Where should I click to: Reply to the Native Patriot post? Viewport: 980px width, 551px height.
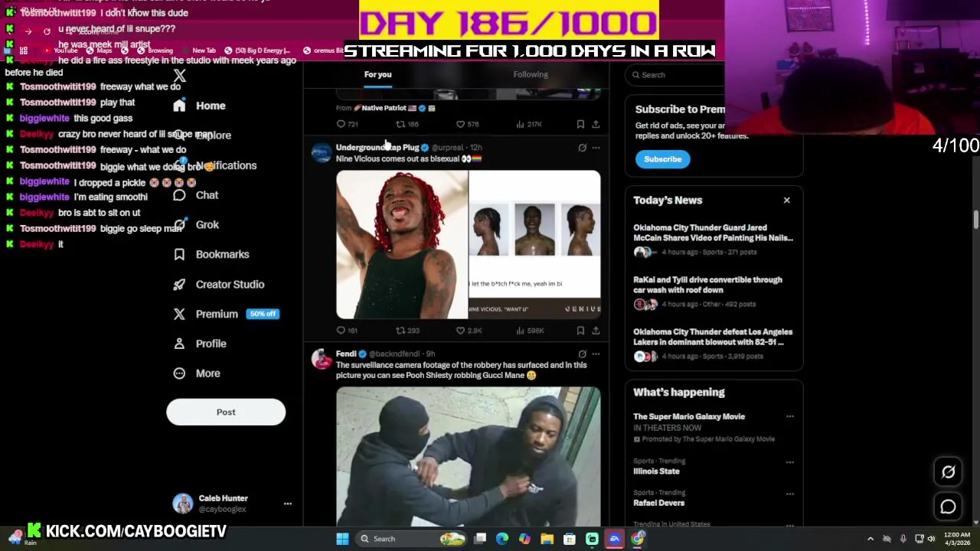point(347,124)
